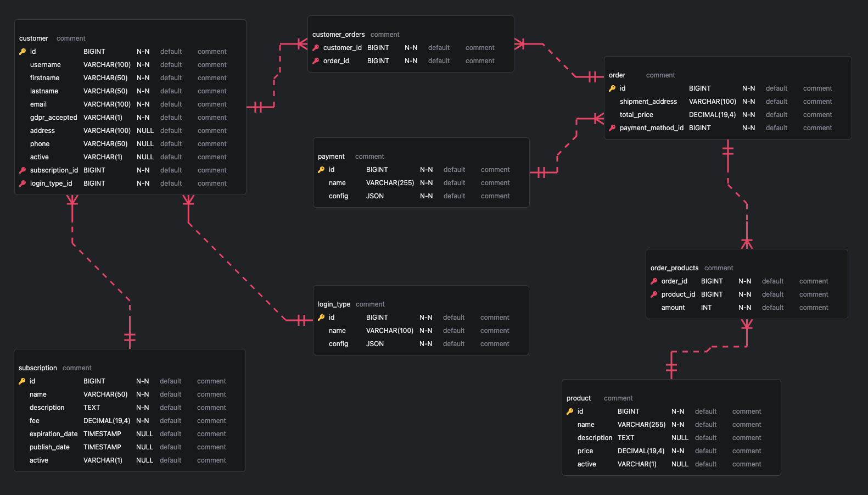Click the INT type of amount row

click(x=706, y=308)
